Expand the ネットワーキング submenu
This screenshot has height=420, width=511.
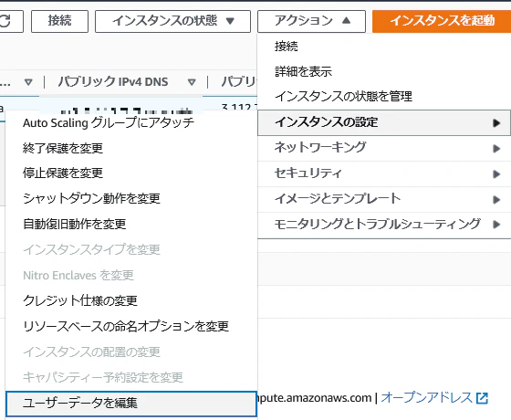pyautogui.click(x=384, y=148)
